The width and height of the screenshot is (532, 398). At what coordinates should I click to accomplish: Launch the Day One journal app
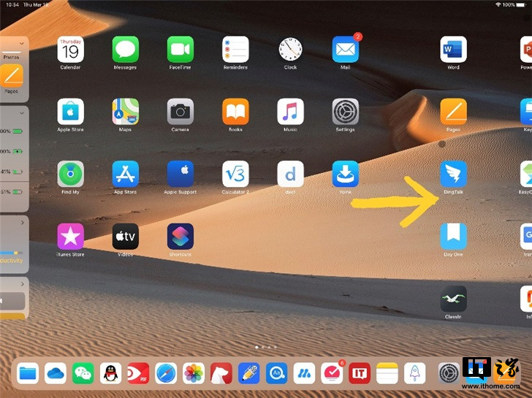tap(453, 237)
